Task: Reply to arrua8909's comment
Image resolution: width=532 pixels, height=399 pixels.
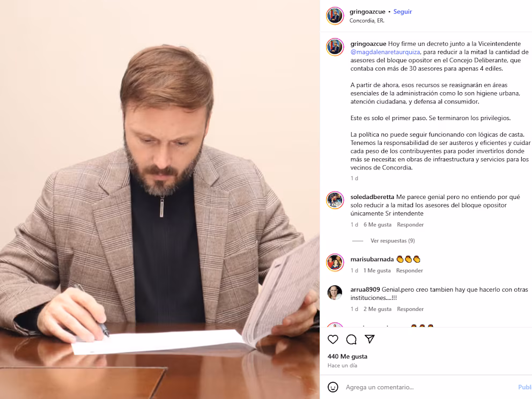Action: [x=410, y=309]
